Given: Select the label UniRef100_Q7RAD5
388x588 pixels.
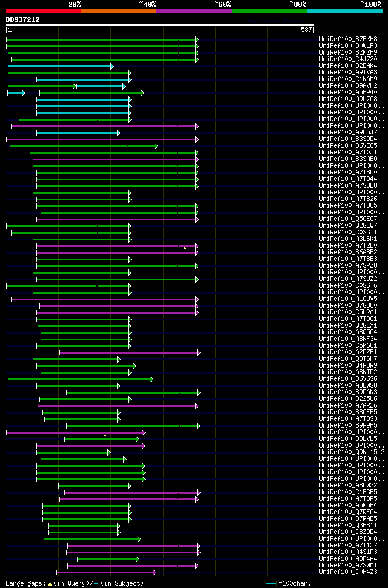Looking at the screenshot, I should click(x=348, y=519).
